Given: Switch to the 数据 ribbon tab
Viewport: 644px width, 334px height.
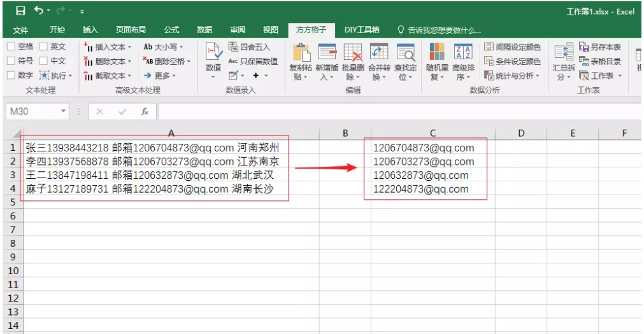Looking at the screenshot, I should point(204,30).
